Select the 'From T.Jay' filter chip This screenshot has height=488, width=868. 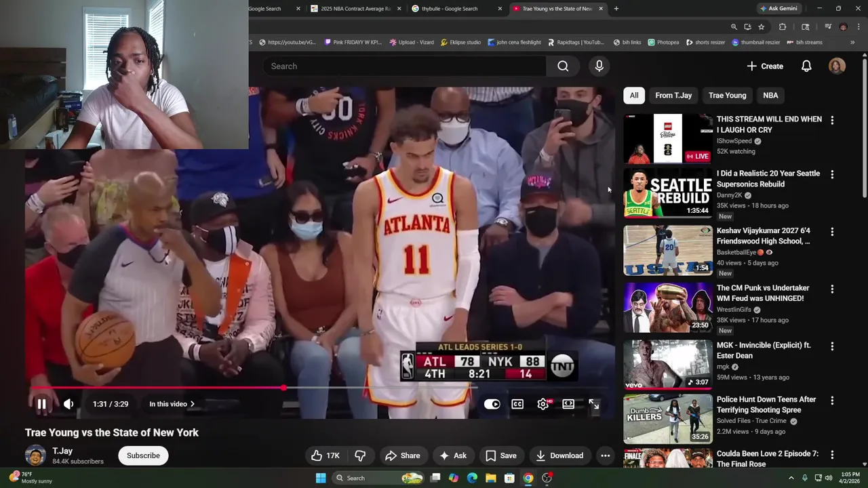[673, 96]
